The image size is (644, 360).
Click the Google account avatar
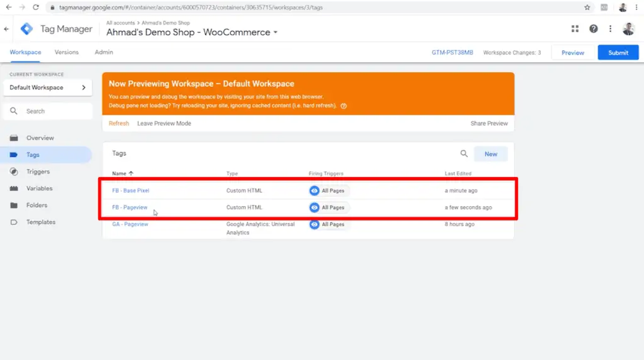tap(628, 28)
